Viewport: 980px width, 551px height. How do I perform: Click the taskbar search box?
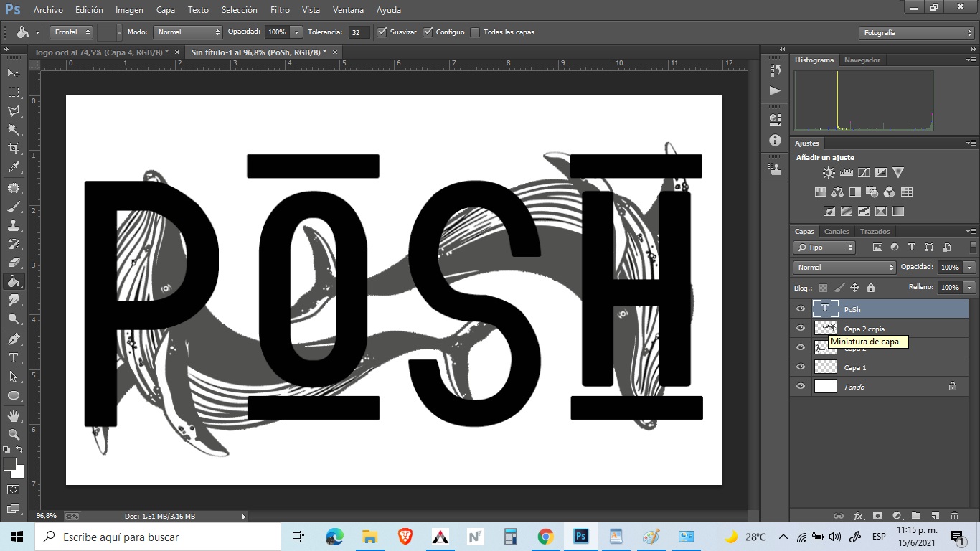(x=158, y=537)
